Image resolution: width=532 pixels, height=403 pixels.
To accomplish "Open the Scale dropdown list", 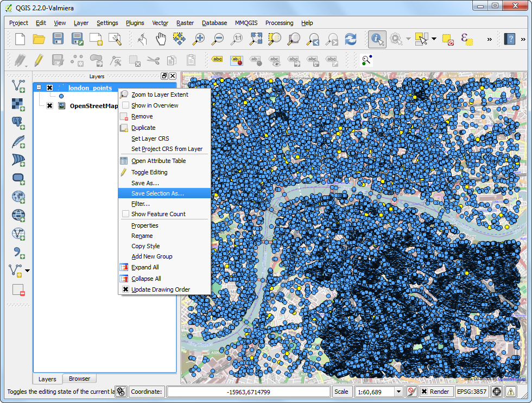I will pyautogui.click(x=398, y=392).
